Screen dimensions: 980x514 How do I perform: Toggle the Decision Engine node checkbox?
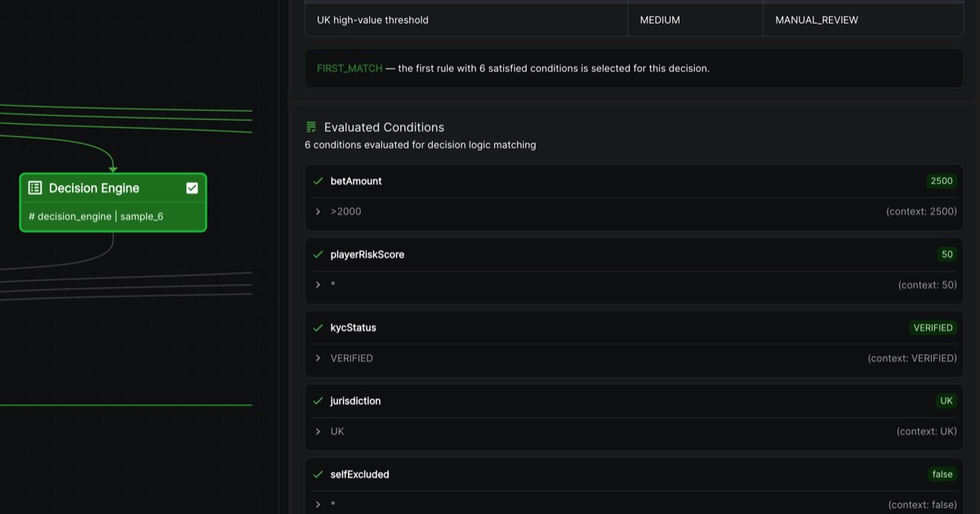(x=192, y=188)
